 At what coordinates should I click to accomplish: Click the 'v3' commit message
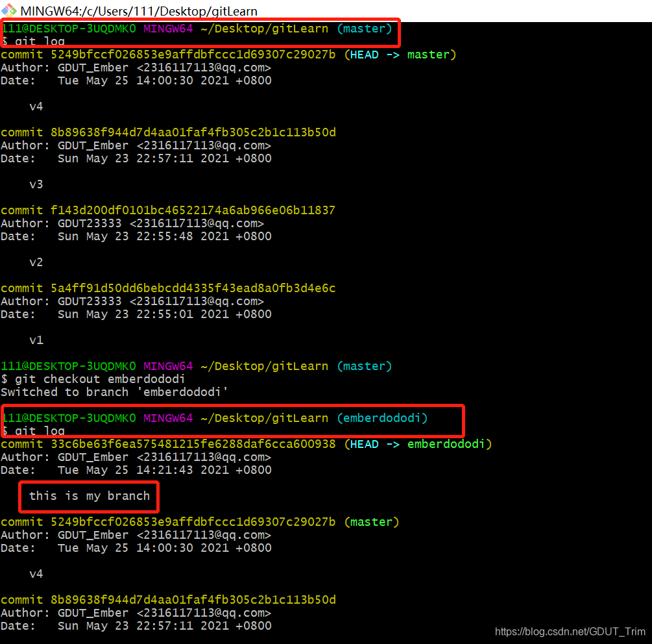pyautogui.click(x=36, y=184)
